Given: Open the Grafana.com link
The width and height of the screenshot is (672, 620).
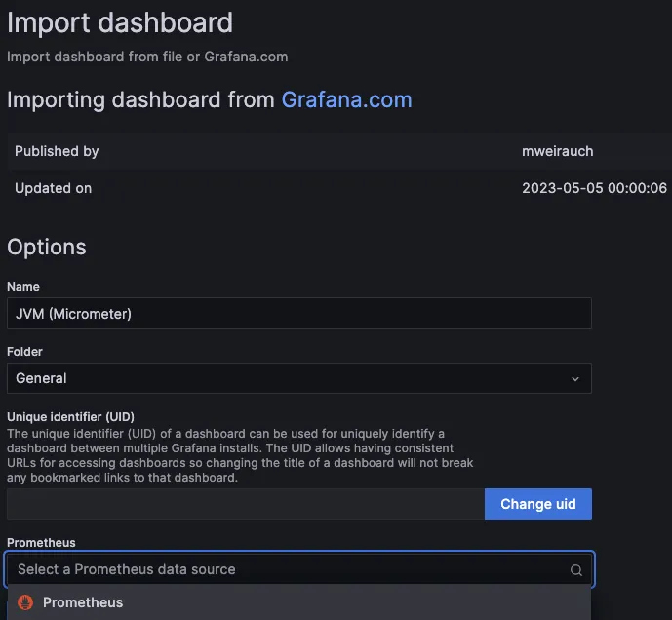Looking at the screenshot, I should pos(346,99).
